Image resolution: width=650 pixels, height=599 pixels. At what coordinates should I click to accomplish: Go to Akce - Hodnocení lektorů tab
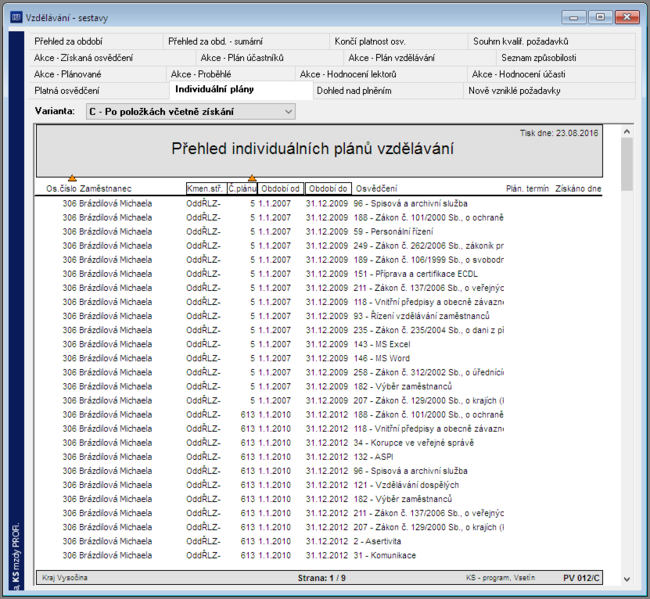tap(348, 74)
